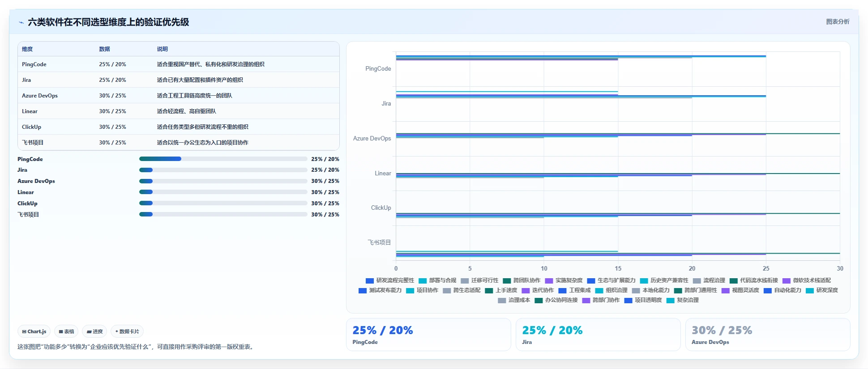The height and width of the screenshot is (369, 868).
Task: Click the description 适合轻流程、高自驱团队
Action: point(186,111)
